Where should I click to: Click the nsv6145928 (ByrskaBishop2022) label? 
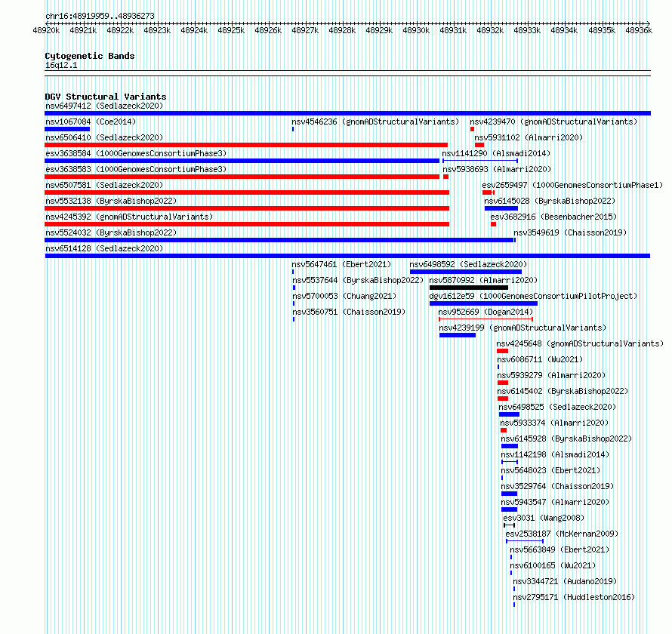(x=566, y=439)
